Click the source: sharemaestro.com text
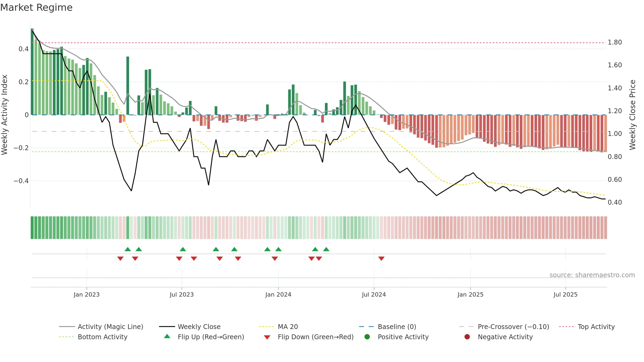The image size is (644, 362). click(592, 275)
